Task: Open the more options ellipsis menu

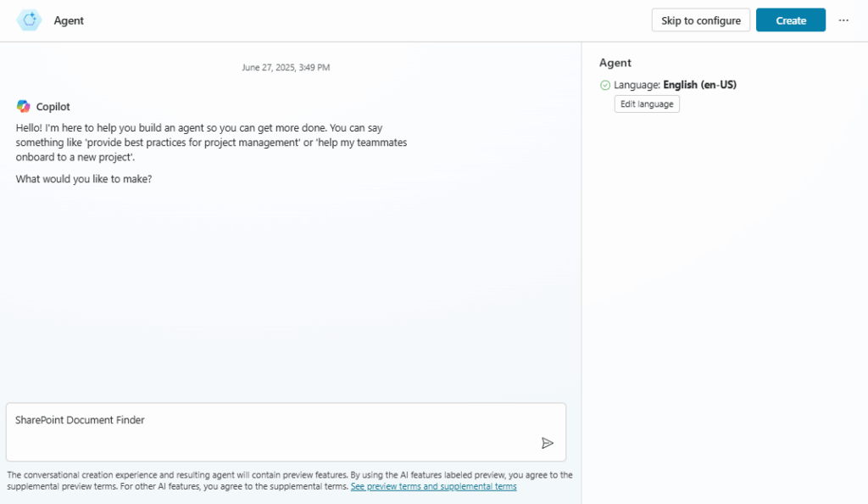Action: (843, 20)
